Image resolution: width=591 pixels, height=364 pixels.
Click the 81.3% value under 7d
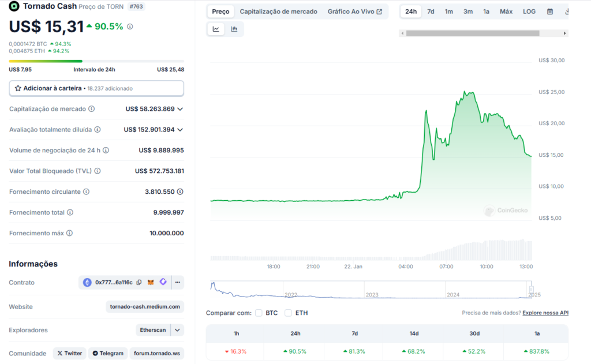click(354, 351)
